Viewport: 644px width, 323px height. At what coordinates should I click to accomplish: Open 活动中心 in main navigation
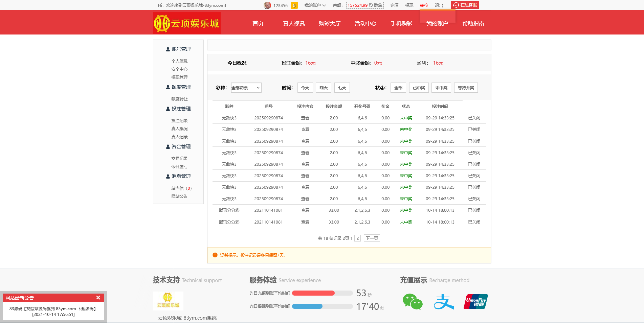click(x=365, y=23)
